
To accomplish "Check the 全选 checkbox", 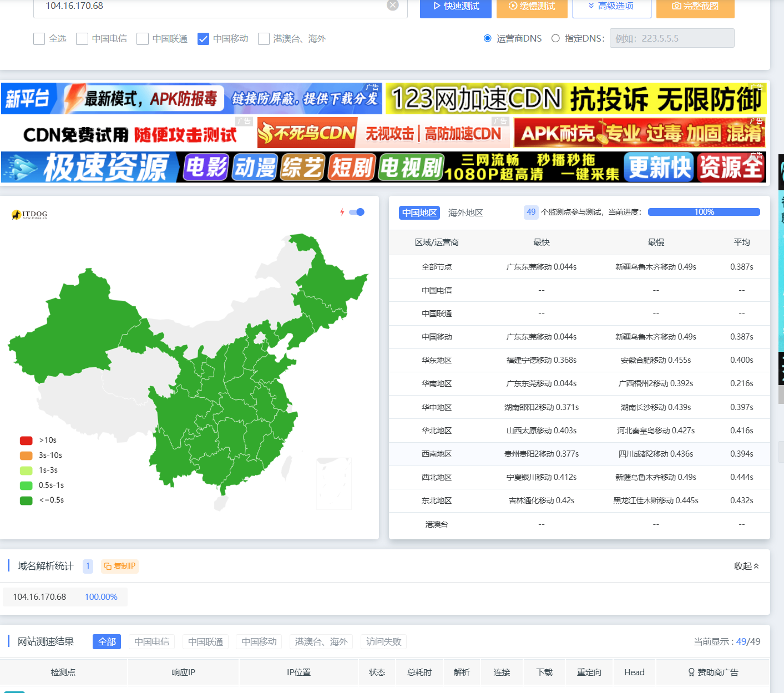I will 39,39.
